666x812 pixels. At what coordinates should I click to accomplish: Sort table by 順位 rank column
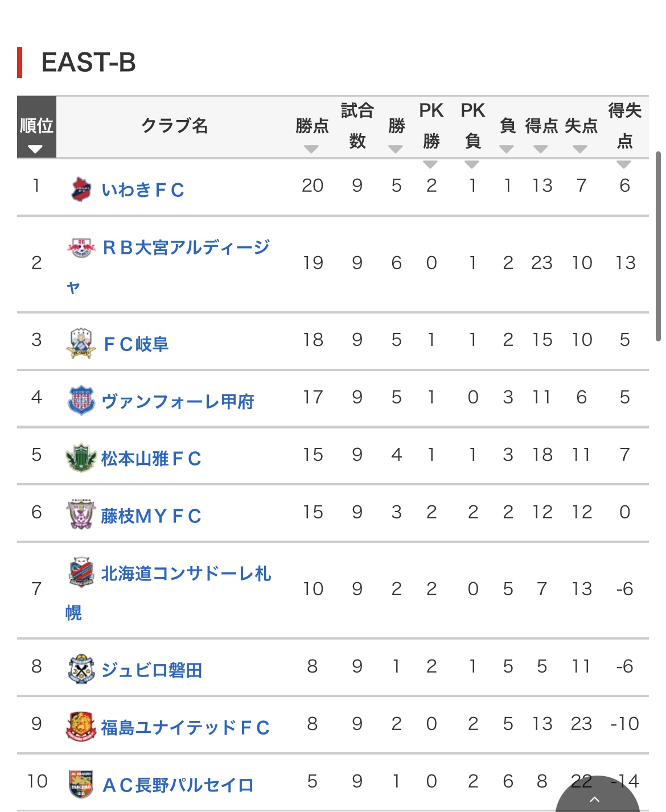tap(36, 127)
